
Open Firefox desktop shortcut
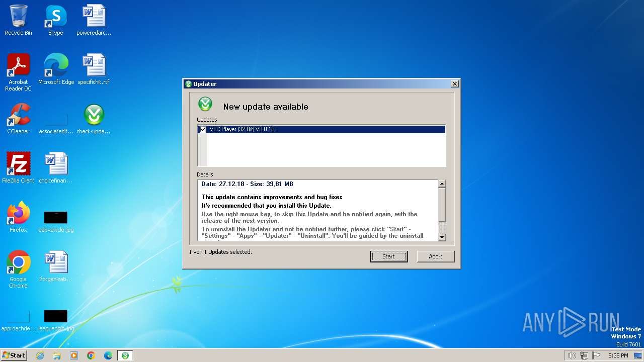[18, 217]
